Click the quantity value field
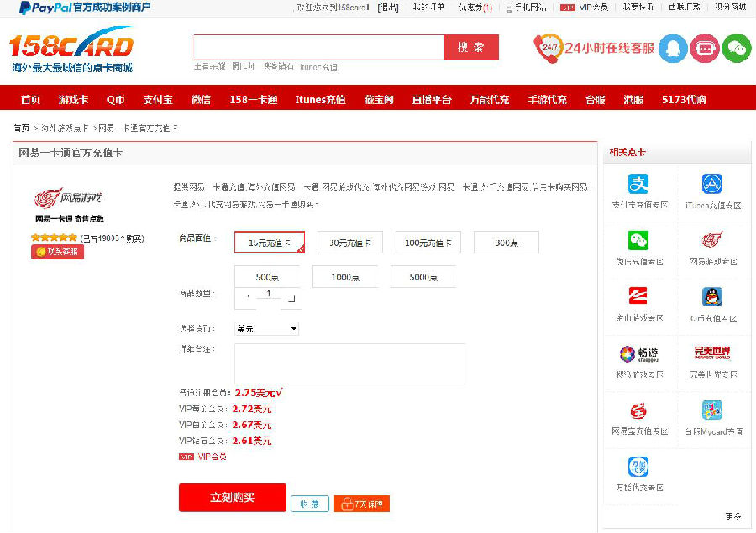This screenshot has width=756, height=533. pyautogui.click(x=269, y=294)
